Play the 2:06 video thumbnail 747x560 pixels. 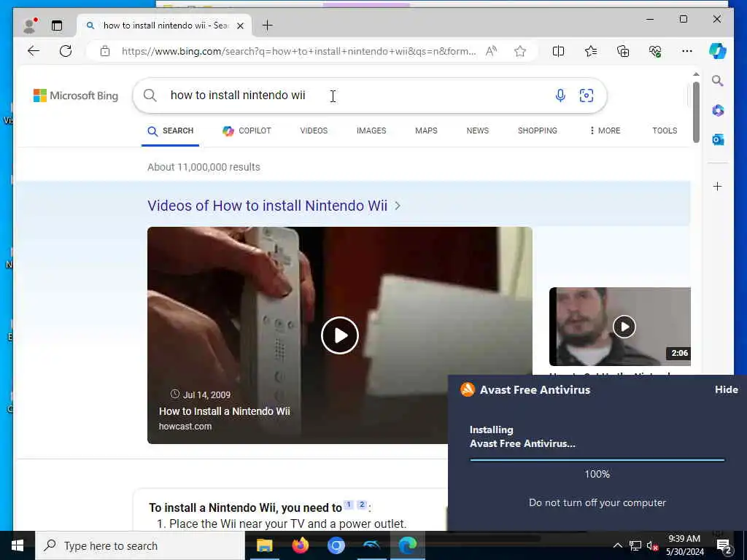(x=624, y=327)
